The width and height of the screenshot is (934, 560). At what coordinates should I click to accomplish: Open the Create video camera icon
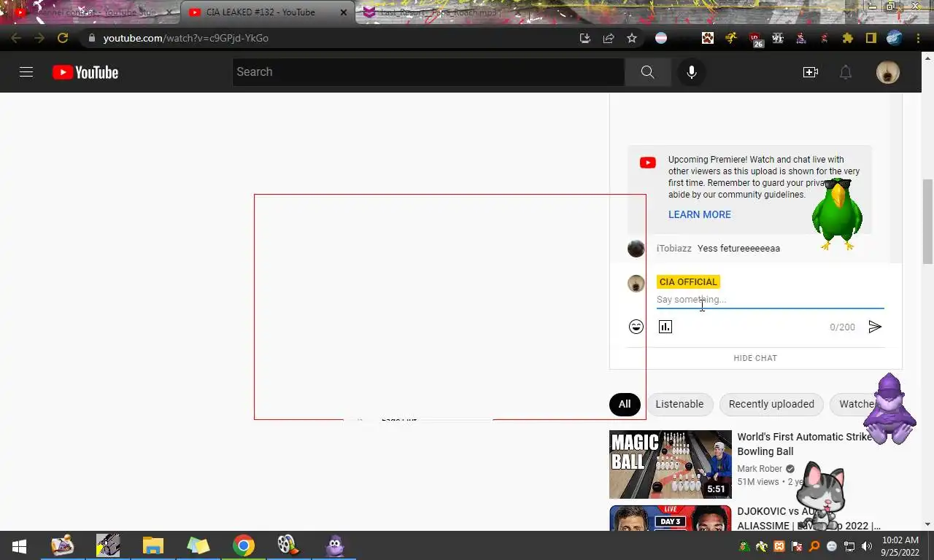810,72
